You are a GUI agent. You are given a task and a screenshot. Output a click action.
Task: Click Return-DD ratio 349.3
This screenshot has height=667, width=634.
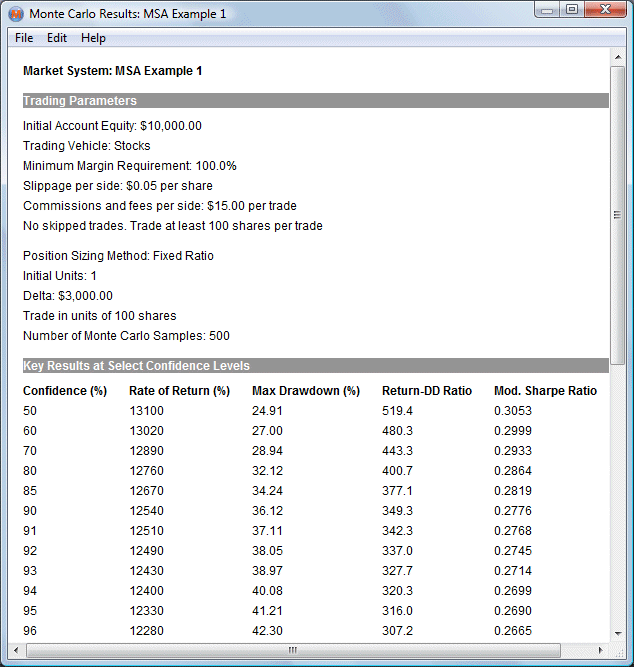[x=397, y=511]
